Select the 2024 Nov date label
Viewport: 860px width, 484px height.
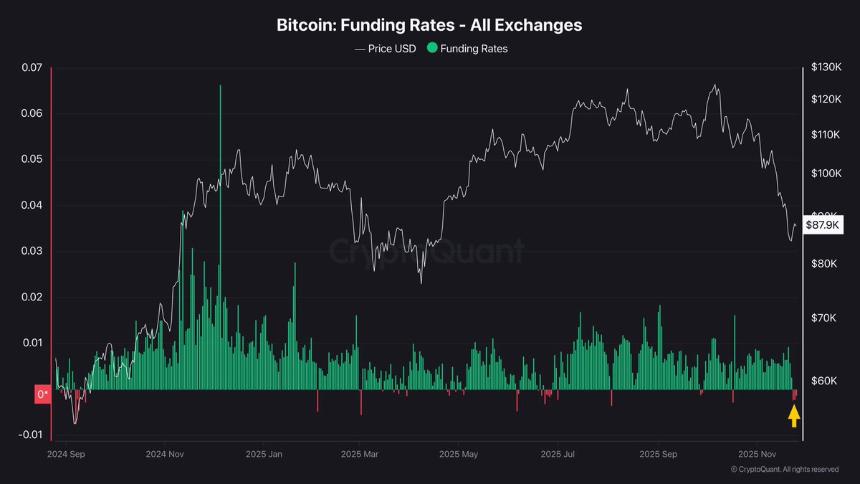(x=167, y=454)
